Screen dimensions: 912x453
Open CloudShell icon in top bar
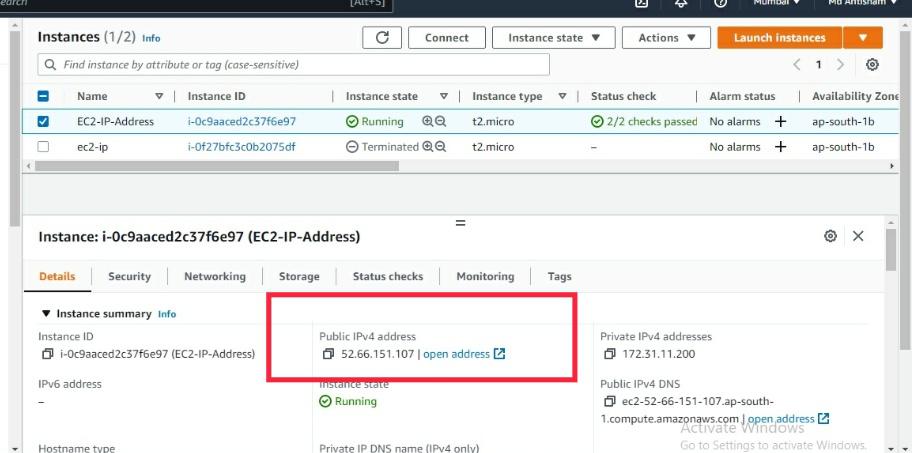coord(641,3)
